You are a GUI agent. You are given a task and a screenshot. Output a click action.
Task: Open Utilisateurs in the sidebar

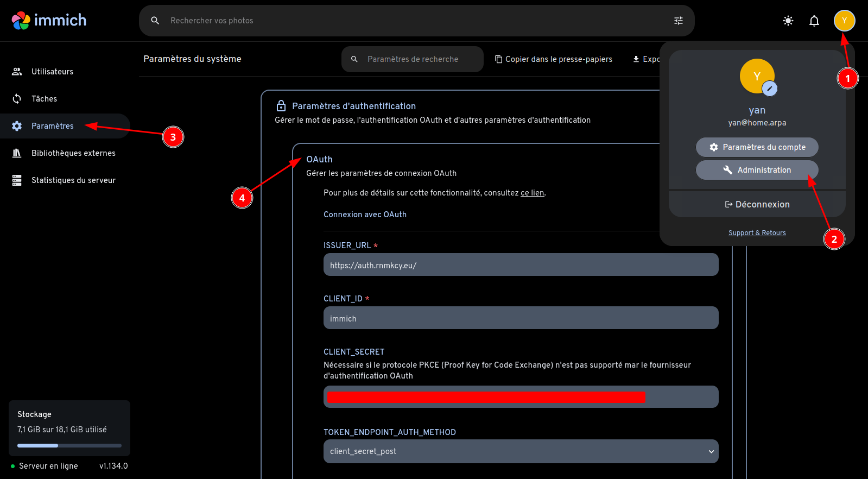(x=52, y=72)
